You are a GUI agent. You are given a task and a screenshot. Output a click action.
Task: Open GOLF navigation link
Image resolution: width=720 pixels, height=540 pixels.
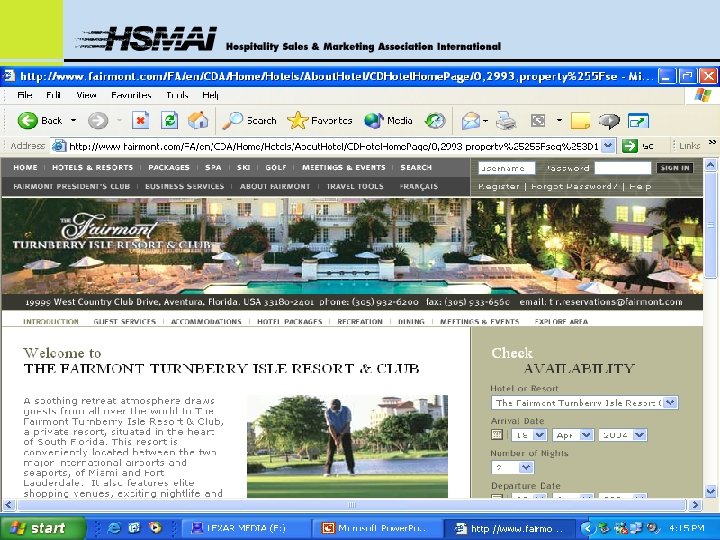pyautogui.click(x=276, y=168)
